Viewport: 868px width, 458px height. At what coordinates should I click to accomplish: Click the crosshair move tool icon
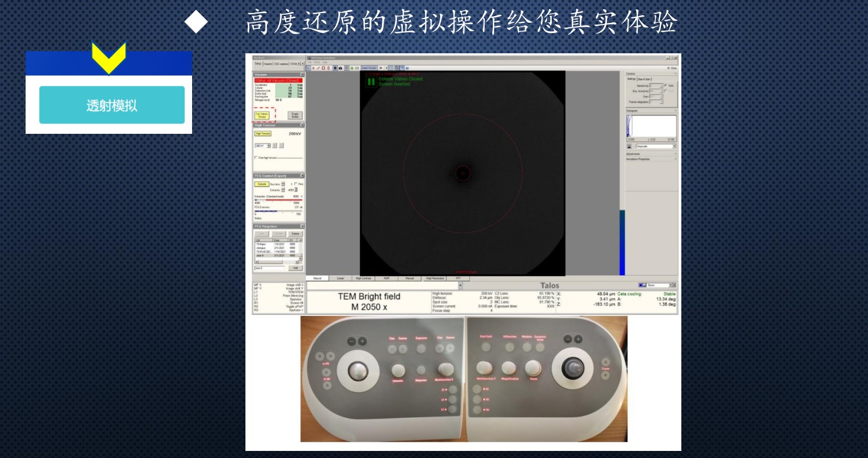click(313, 68)
